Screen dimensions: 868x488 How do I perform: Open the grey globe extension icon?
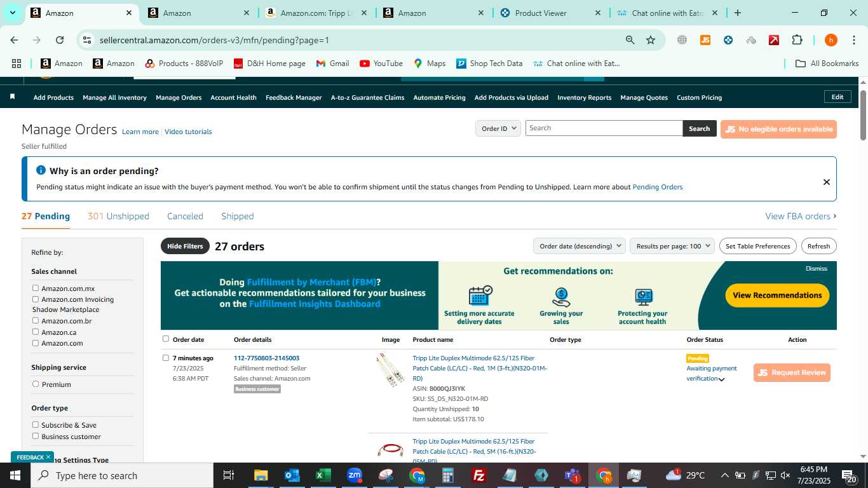tap(682, 40)
